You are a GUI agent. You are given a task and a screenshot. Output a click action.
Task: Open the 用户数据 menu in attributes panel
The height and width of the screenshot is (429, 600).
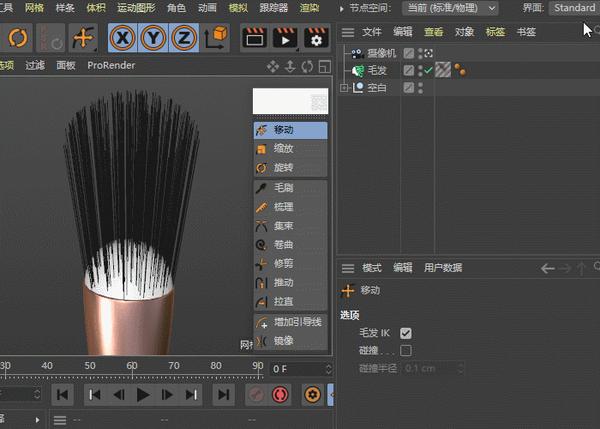coord(443,268)
